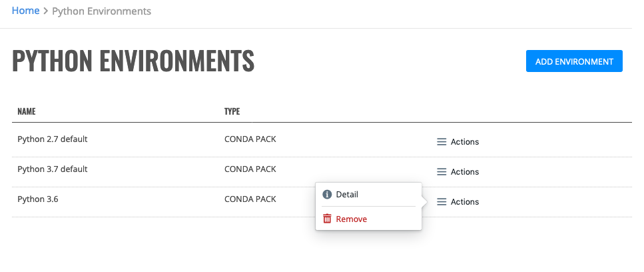
Task: Select the Python 2.7 default row name
Action: point(52,139)
